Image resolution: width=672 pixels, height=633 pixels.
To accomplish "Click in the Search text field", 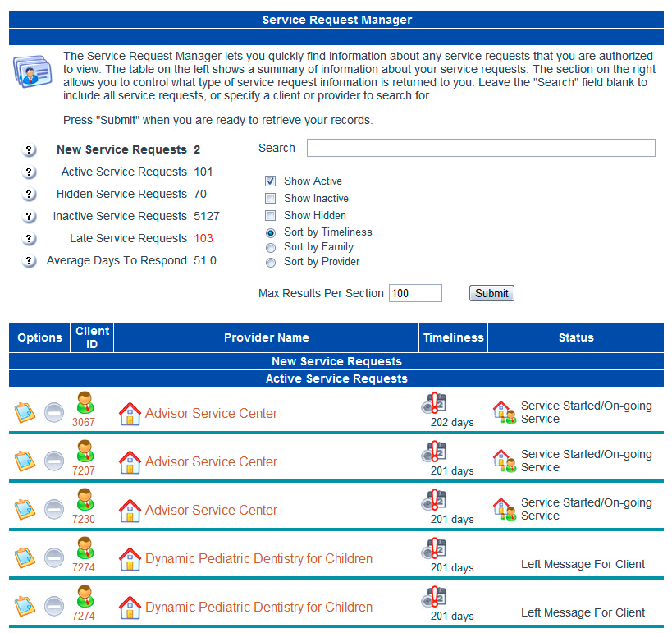I will point(481,148).
